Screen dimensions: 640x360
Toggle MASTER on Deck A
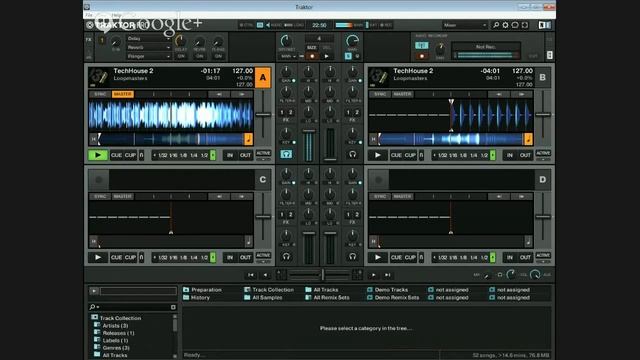[x=122, y=94]
